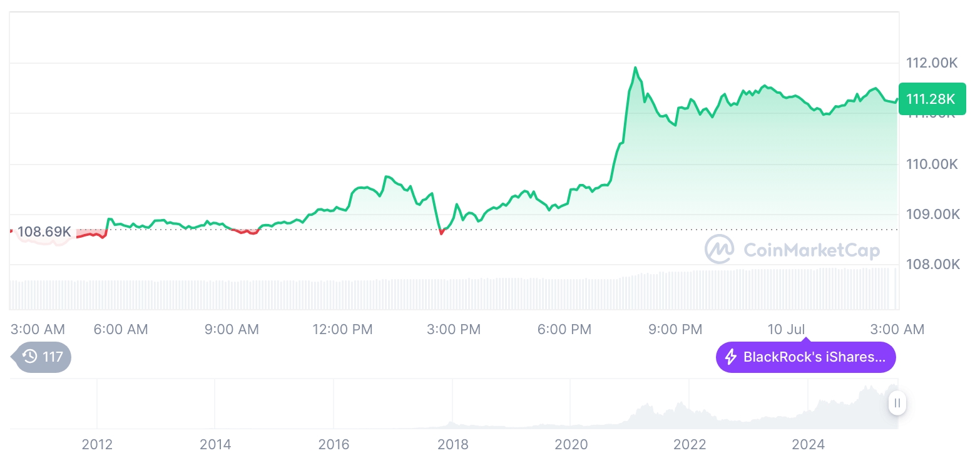Click the pause-style handle on the year navigator
Image resolution: width=980 pixels, height=458 pixels.
(x=897, y=403)
